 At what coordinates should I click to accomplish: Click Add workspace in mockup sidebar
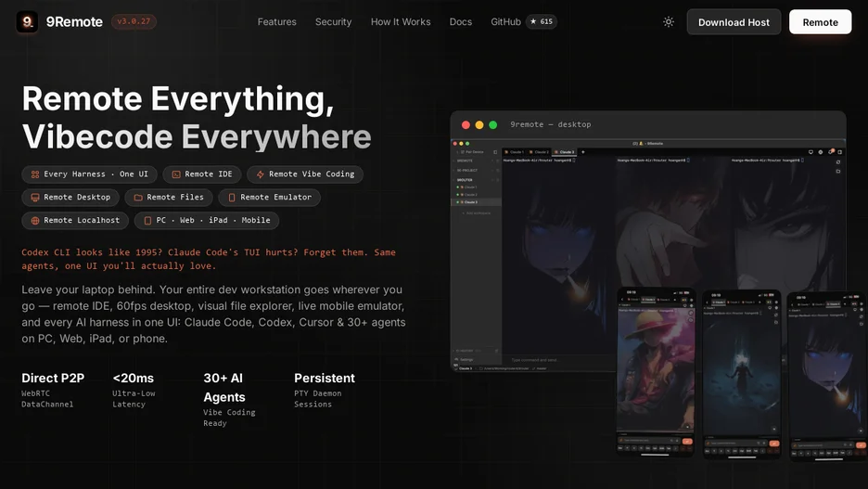point(478,213)
